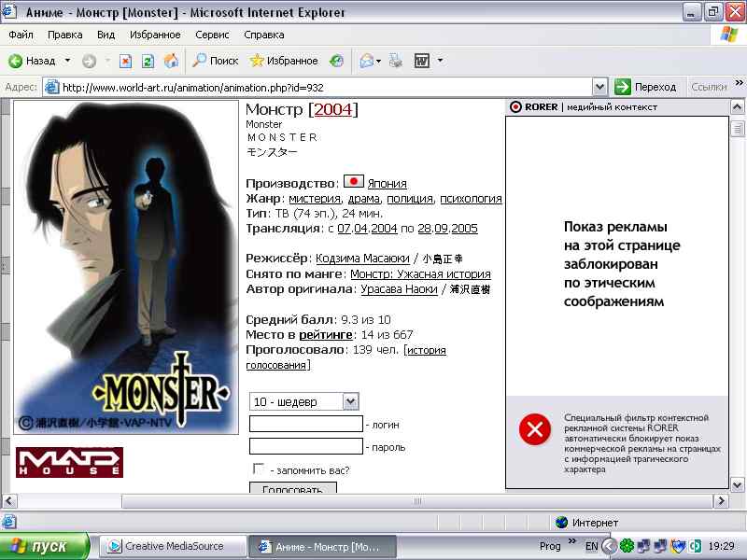Click the EN language indicator in the tray
Screen dimensions: 747x560
[x=591, y=546]
